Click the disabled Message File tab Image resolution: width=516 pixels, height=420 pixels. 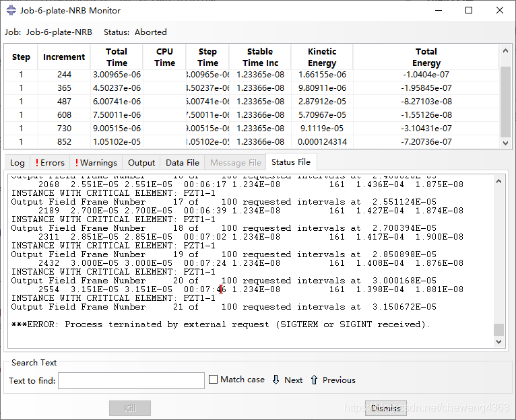(235, 163)
